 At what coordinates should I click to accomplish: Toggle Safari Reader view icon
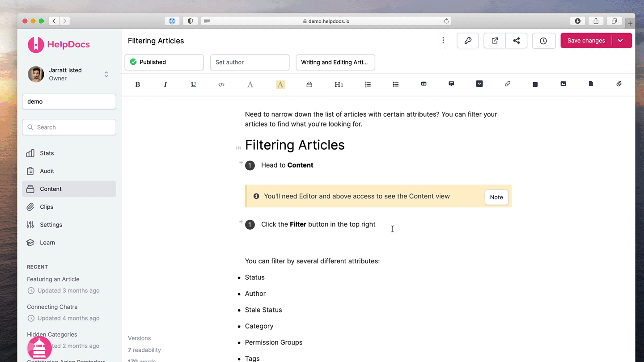point(207,21)
